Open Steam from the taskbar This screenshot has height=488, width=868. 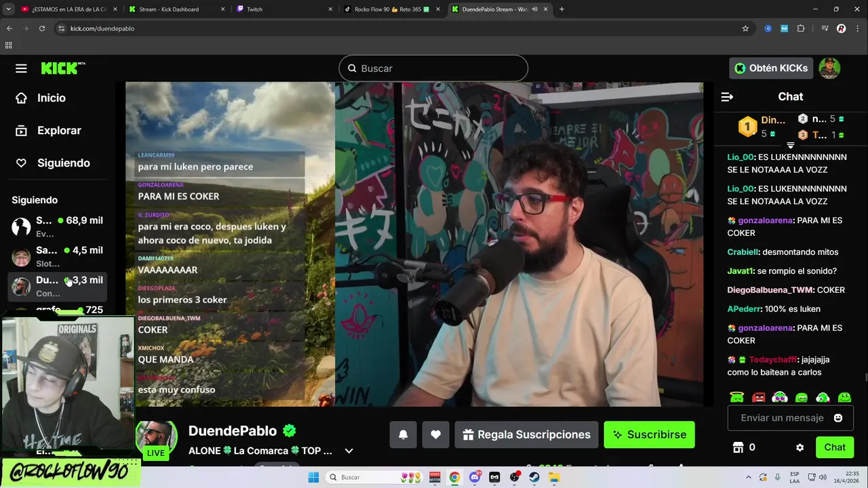[x=534, y=477]
